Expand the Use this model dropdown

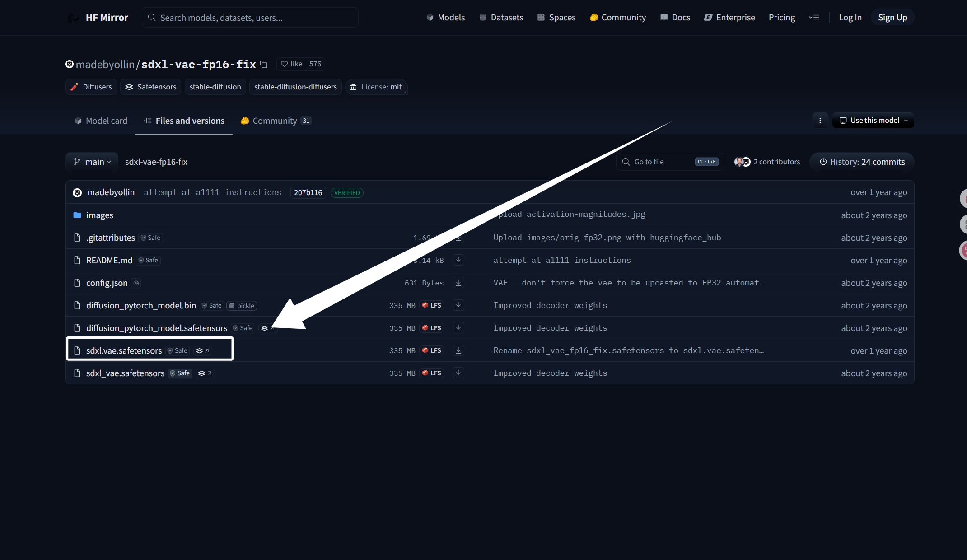[x=873, y=121]
